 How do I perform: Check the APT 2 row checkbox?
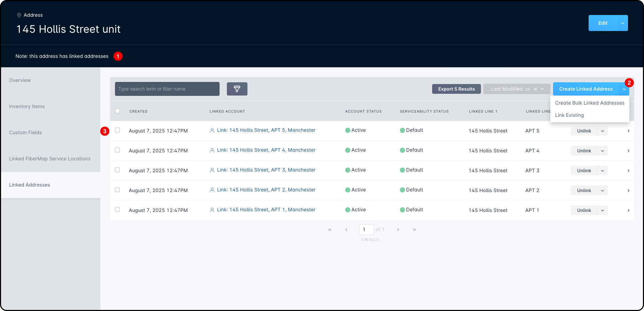(117, 190)
